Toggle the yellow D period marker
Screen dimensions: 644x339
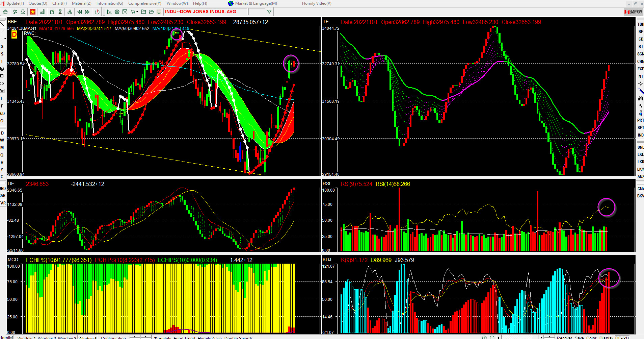(14, 34)
